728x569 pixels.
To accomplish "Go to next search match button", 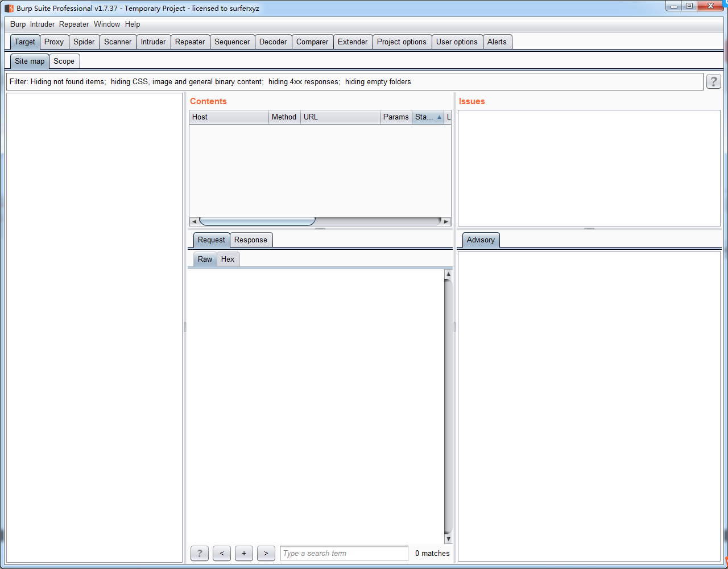I will (x=266, y=553).
